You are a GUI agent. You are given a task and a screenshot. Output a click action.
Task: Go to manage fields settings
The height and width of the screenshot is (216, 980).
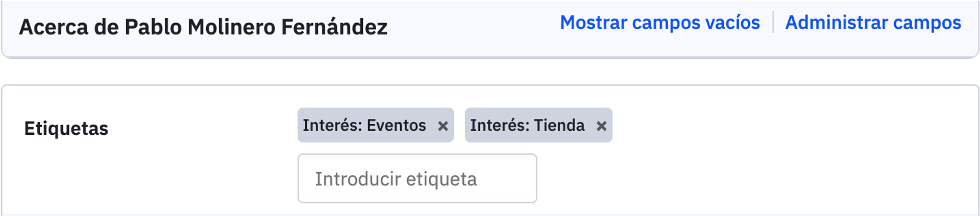(873, 22)
